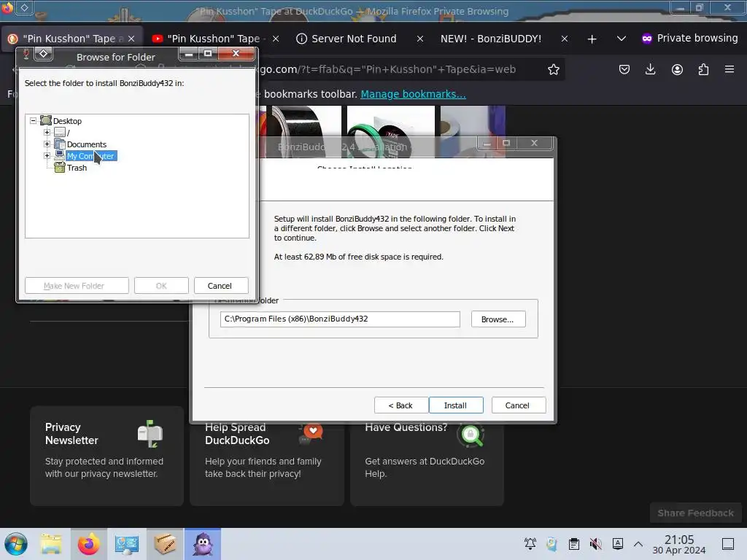Switch to the NEW! - BonziBUDDY! tab
Screen dimensions: 747x560
tap(491, 39)
